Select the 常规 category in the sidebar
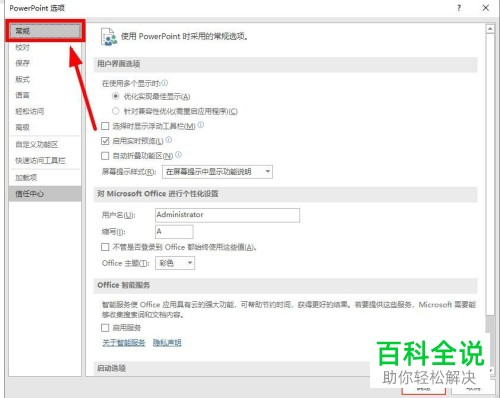This screenshot has height=398, width=500. [45, 31]
